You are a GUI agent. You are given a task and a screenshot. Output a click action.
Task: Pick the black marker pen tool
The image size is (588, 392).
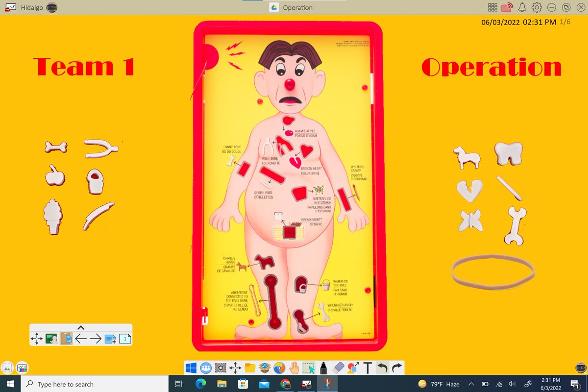tap(324, 368)
